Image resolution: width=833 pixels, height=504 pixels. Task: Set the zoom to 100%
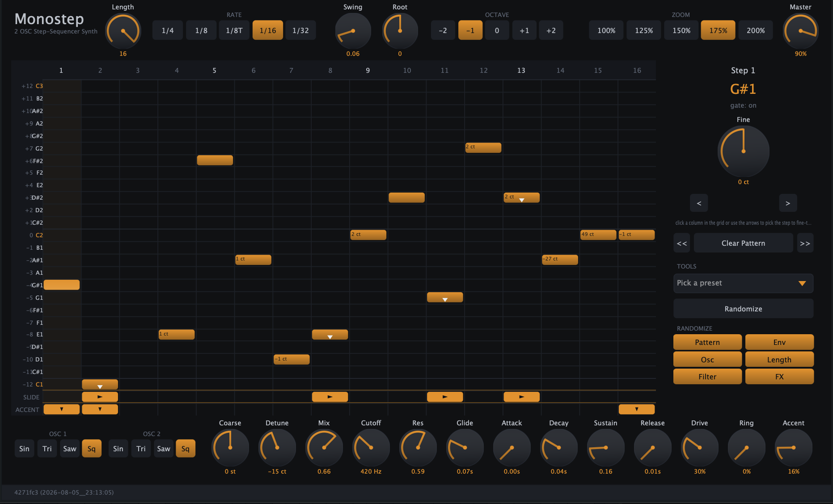[606, 30]
